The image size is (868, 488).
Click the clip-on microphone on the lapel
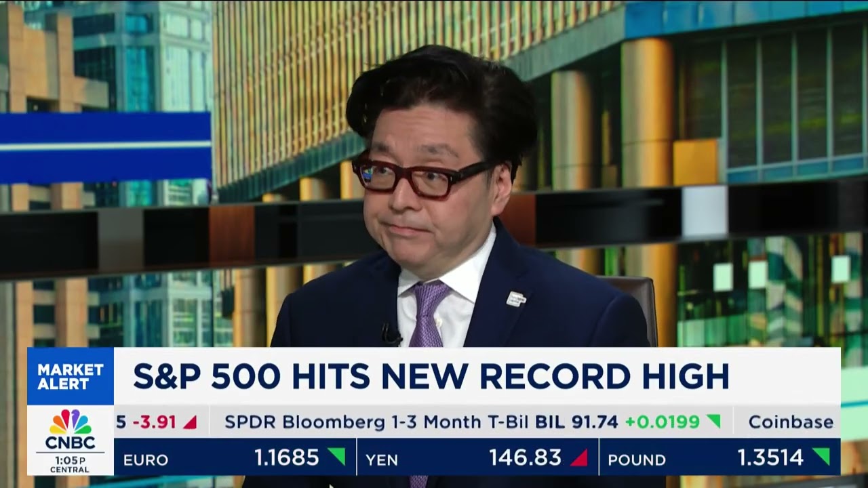point(391,334)
